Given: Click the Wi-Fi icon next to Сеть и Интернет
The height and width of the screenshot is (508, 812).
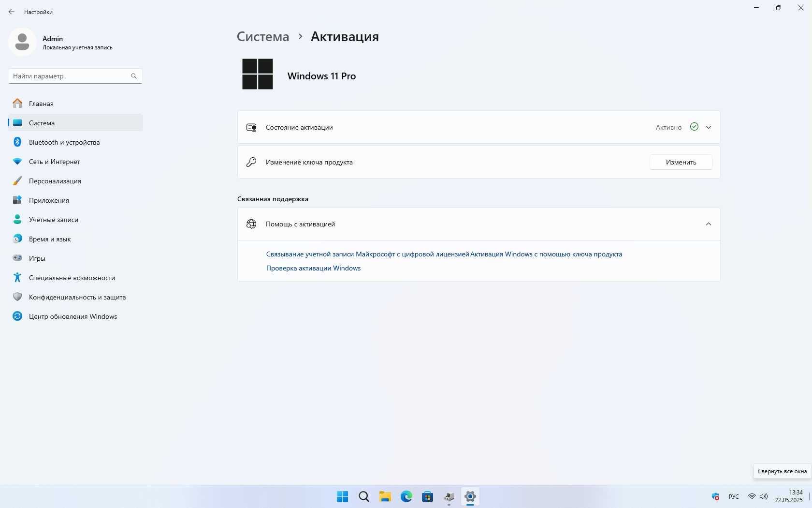Looking at the screenshot, I should tap(17, 162).
